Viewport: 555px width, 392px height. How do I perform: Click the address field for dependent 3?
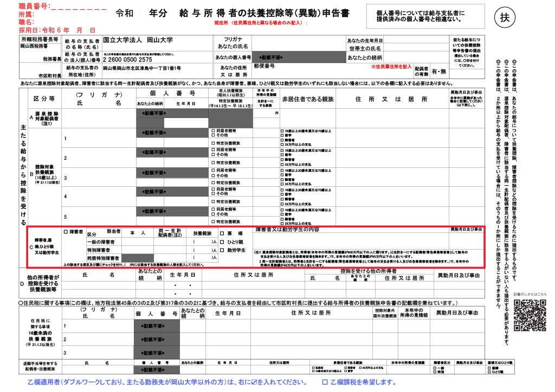point(392,178)
